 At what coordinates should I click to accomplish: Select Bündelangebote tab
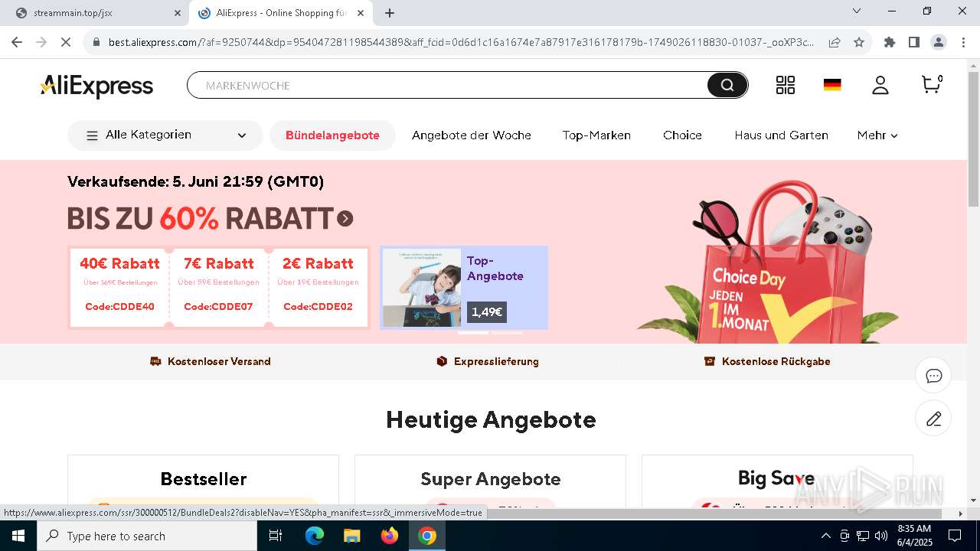tap(332, 135)
